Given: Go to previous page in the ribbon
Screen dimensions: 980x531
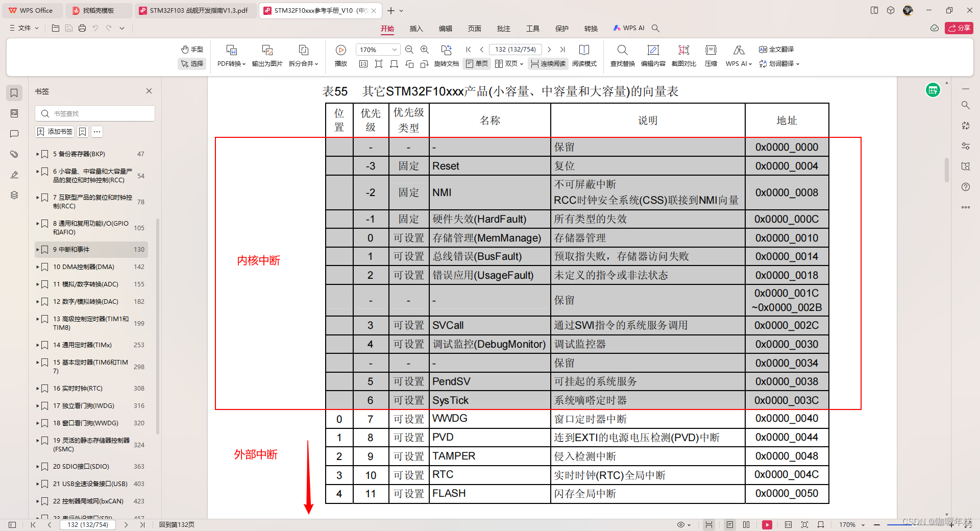Looking at the screenshot, I should click(482, 50).
